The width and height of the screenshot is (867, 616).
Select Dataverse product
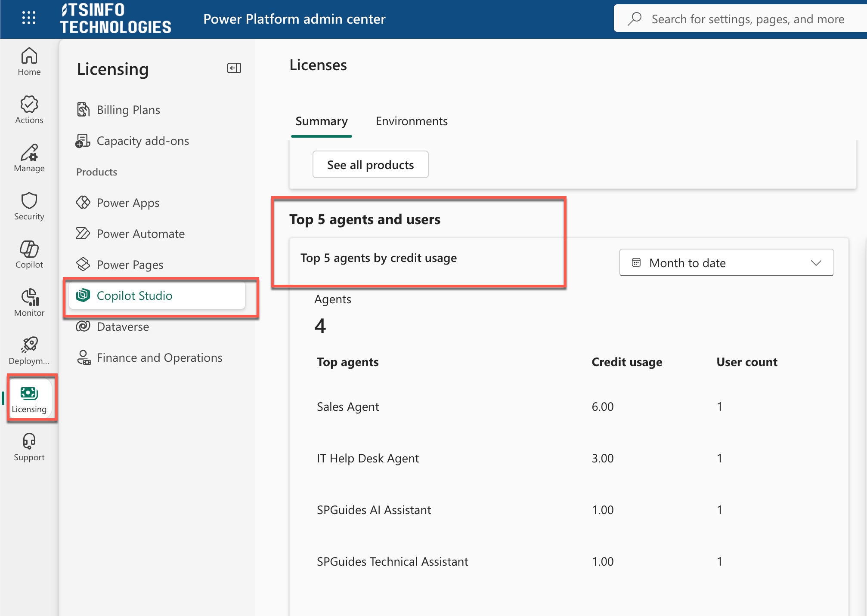[x=157, y=326]
